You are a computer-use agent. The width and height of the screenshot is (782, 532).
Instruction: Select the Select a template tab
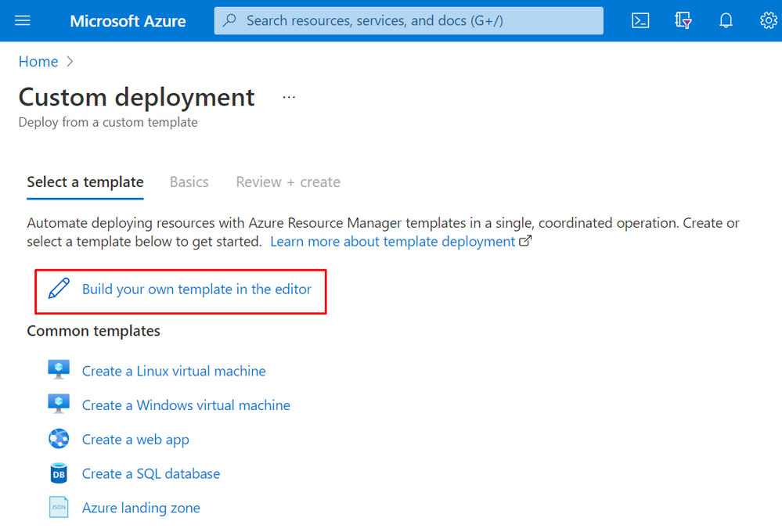coord(85,182)
